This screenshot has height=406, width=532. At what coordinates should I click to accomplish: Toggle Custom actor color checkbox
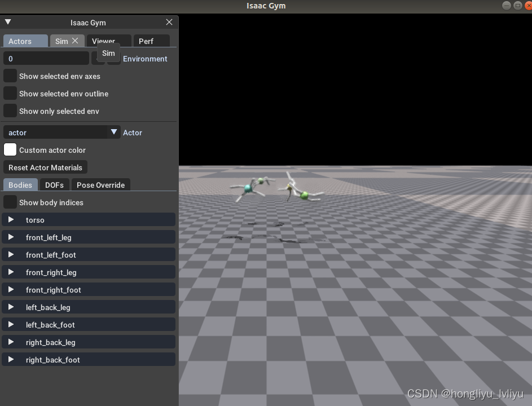pyautogui.click(x=10, y=149)
